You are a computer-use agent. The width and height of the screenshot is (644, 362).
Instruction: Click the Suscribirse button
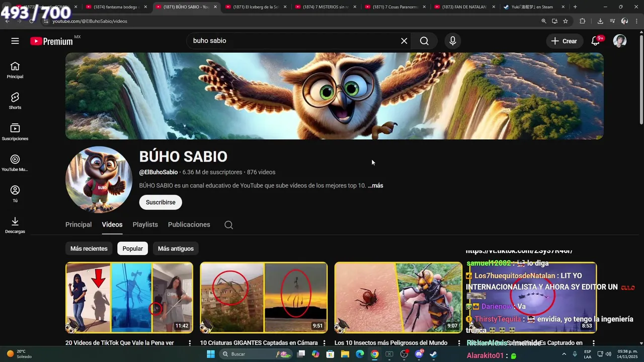pyautogui.click(x=160, y=202)
